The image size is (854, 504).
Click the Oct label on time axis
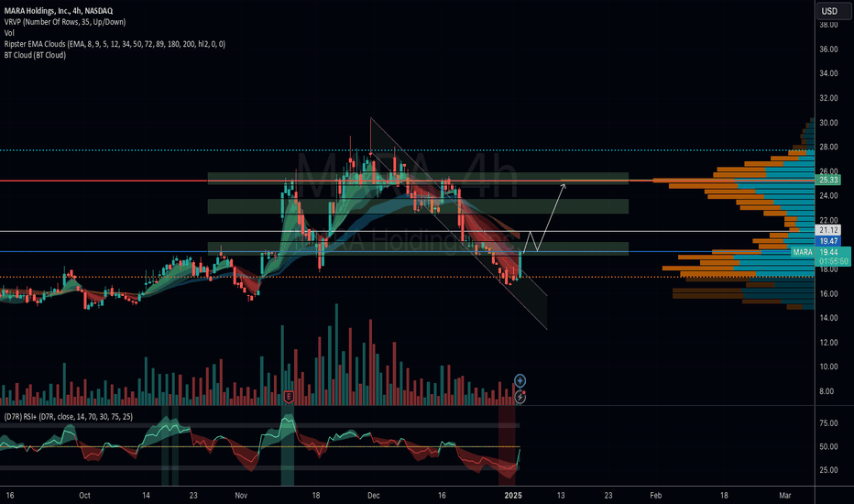pos(84,495)
